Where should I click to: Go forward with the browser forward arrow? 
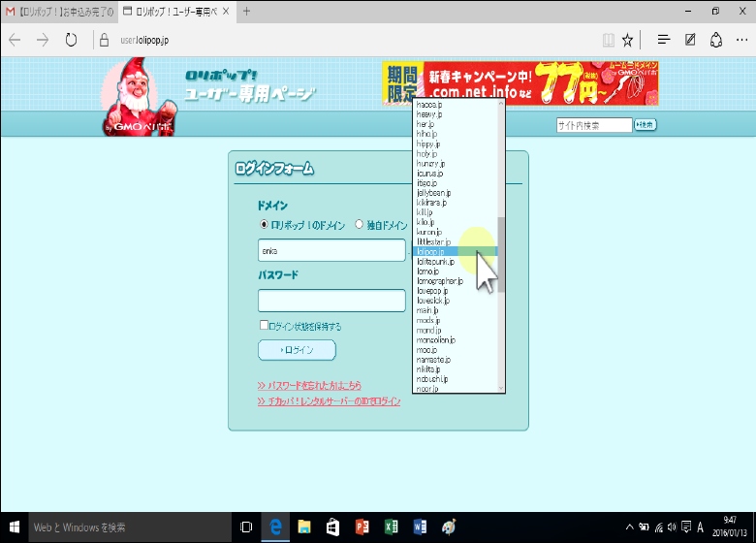pos(43,40)
